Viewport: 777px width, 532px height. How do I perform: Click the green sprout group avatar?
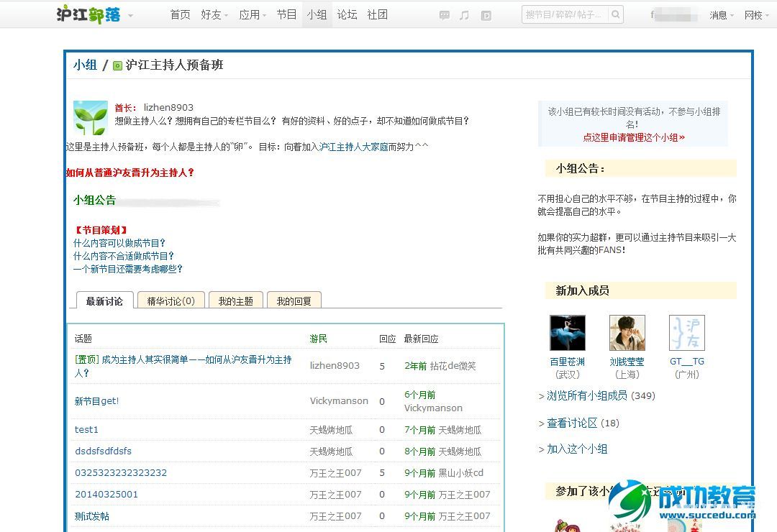click(x=91, y=118)
